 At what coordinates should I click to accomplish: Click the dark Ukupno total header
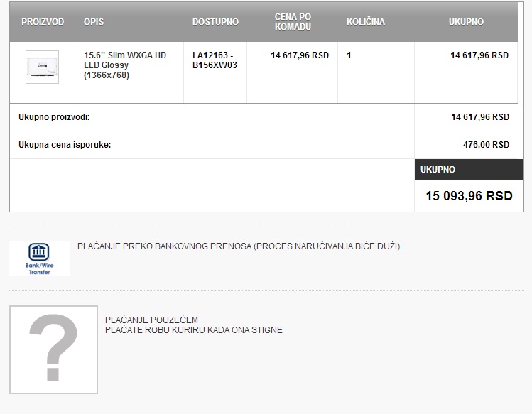(x=469, y=170)
